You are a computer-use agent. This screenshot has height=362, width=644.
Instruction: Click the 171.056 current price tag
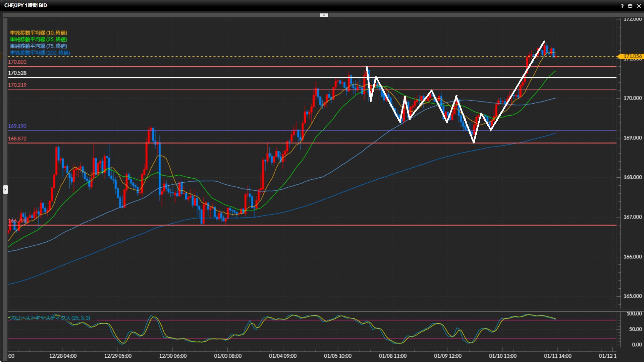(x=632, y=56)
